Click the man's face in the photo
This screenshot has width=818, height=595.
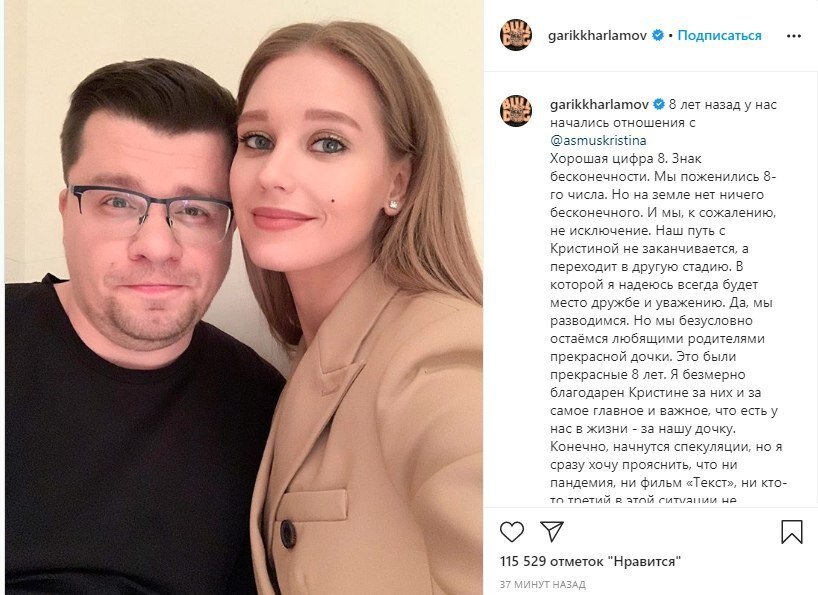149,224
